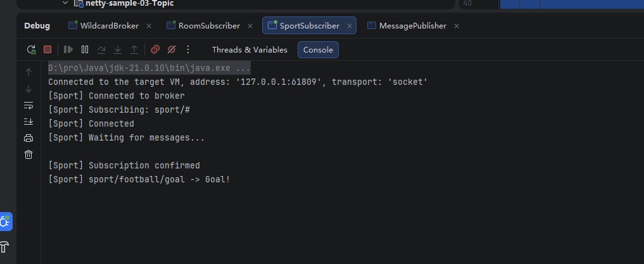Pause the program with pause icon

pos(85,49)
